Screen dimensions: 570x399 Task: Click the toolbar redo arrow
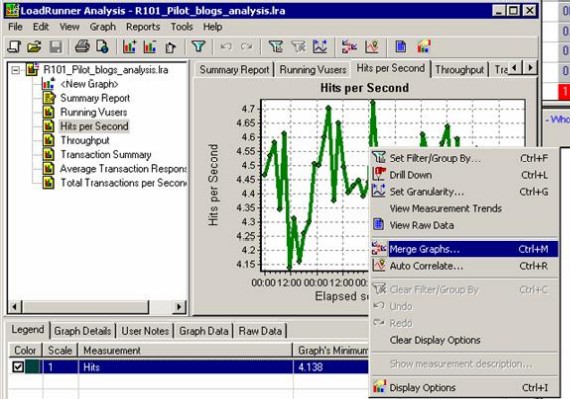(x=247, y=47)
